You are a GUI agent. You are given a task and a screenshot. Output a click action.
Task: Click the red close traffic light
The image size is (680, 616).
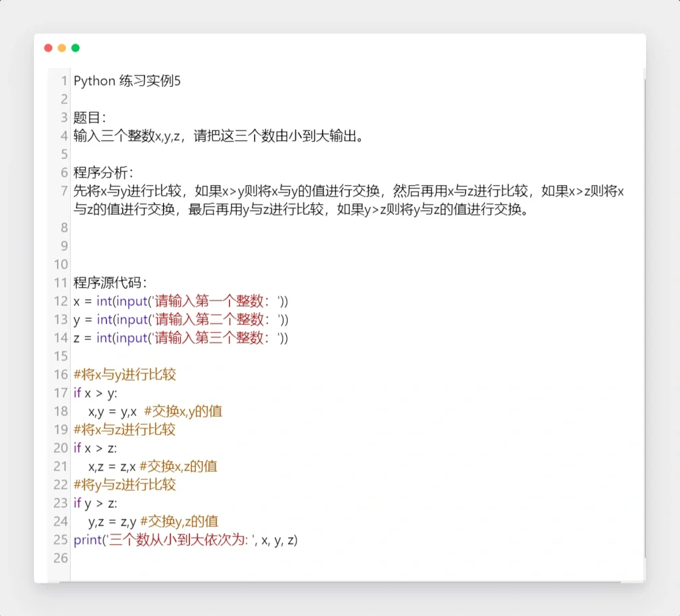pos(48,48)
